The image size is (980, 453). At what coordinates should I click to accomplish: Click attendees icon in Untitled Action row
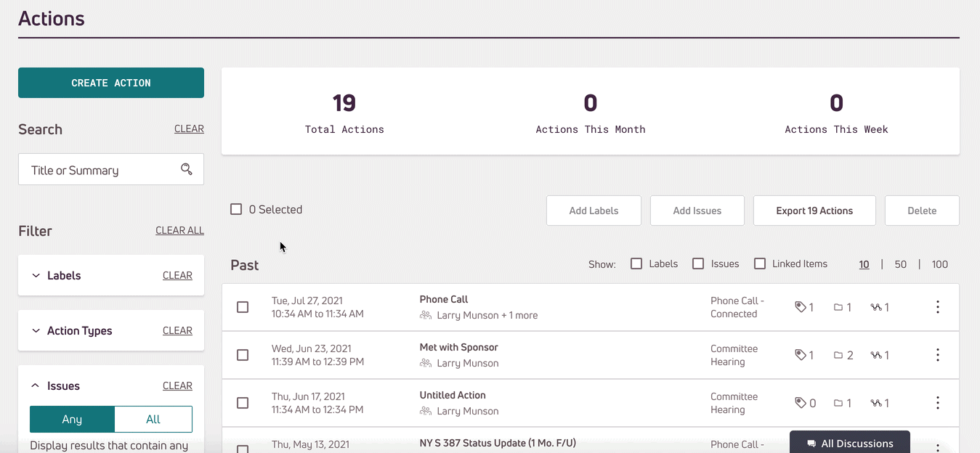[x=426, y=411]
